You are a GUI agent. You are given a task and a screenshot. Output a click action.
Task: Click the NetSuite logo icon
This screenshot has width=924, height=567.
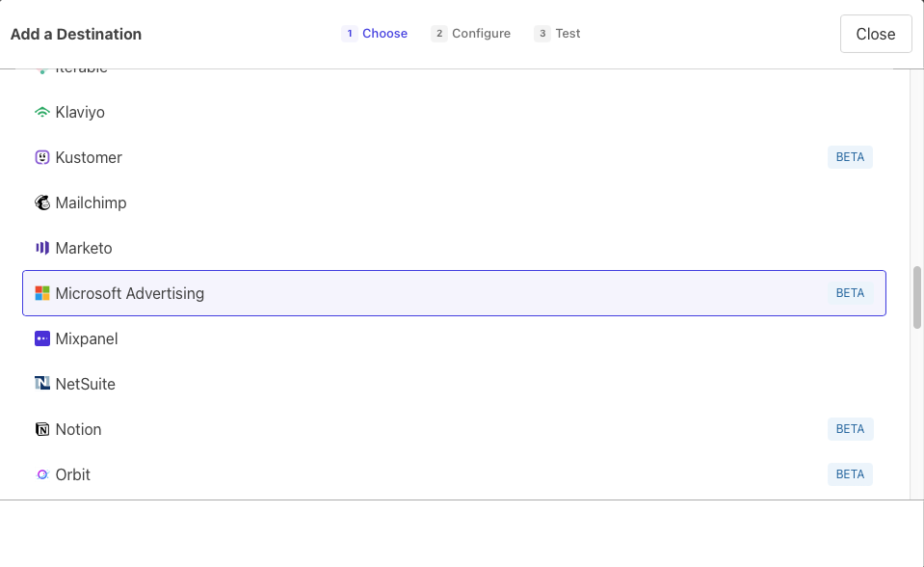click(41, 384)
